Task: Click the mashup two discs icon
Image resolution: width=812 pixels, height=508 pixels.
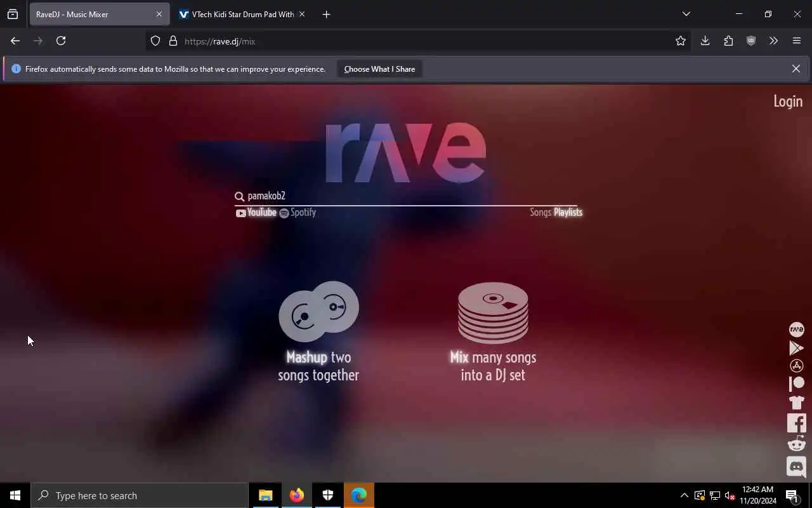Action: [x=318, y=311]
